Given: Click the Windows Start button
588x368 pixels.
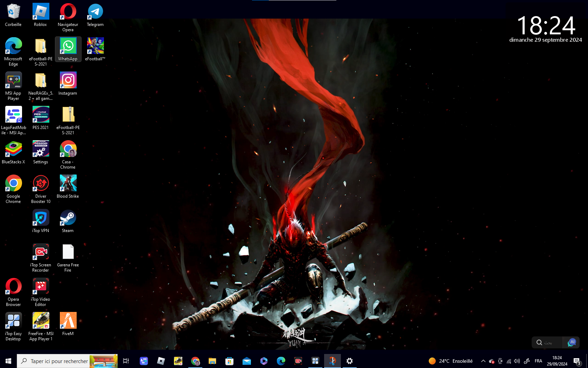Looking at the screenshot, I should [8, 361].
